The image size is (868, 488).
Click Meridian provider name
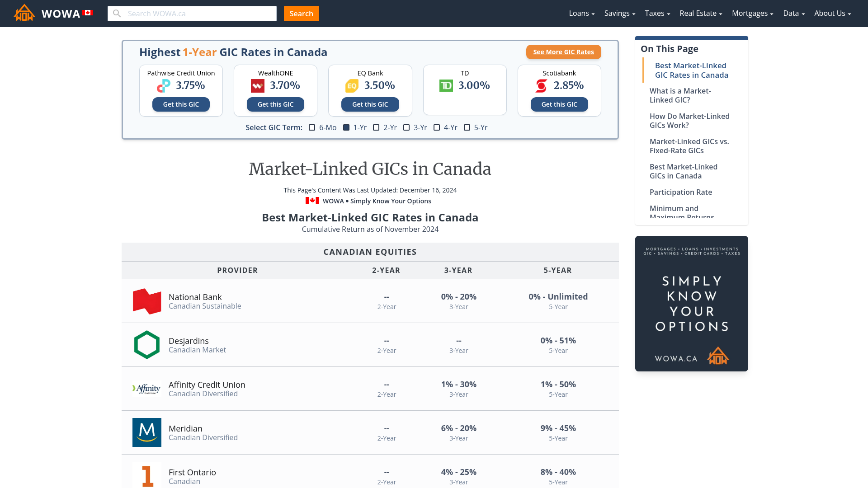pos(185,428)
